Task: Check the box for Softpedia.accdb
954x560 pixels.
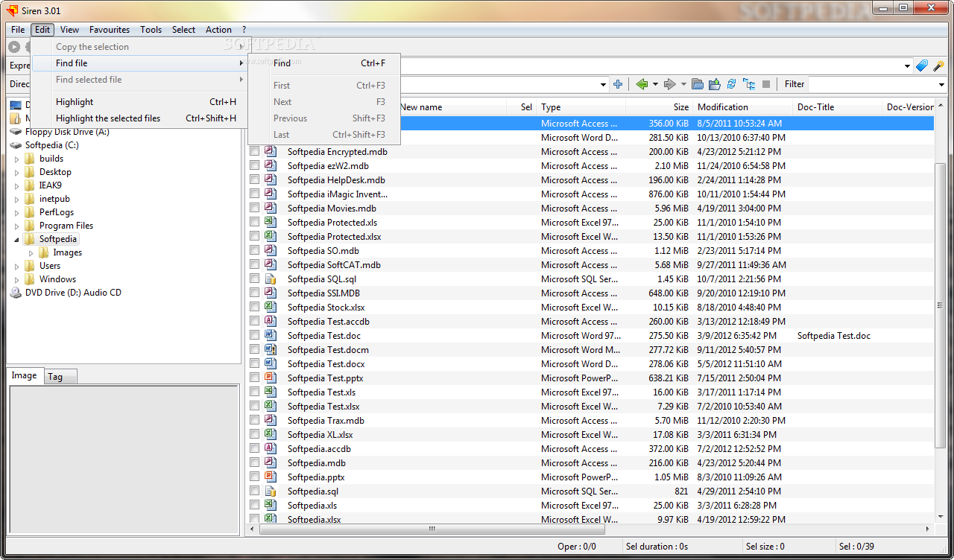Action: coord(255,449)
